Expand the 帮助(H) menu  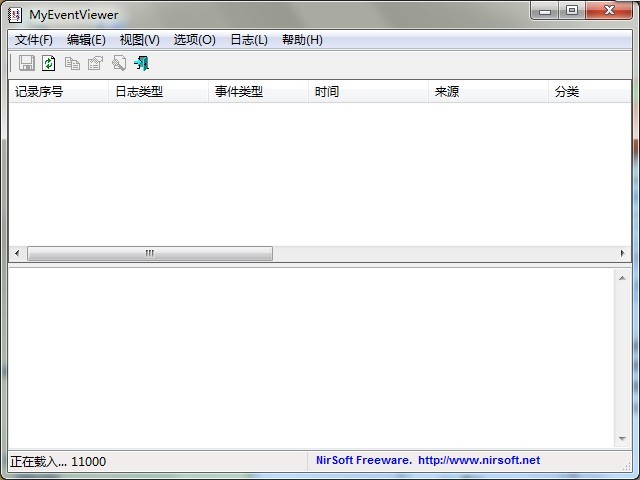pyautogui.click(x=302, y=40)
